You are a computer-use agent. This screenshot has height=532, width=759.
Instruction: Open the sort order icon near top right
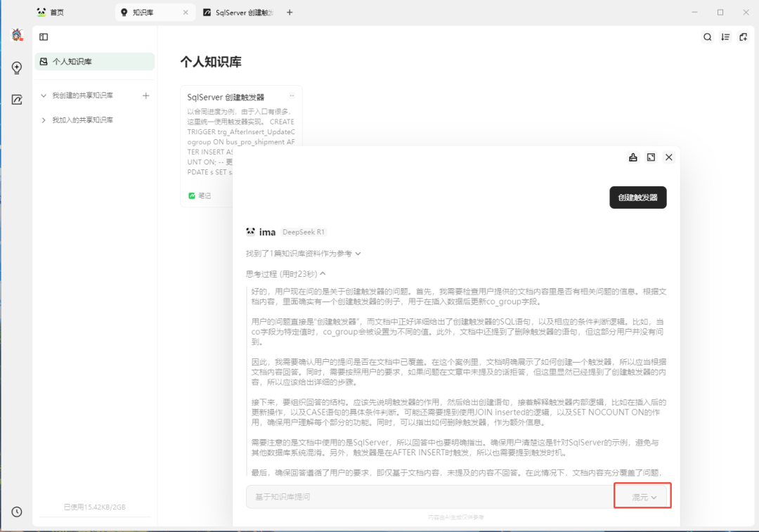coord(725,37)
